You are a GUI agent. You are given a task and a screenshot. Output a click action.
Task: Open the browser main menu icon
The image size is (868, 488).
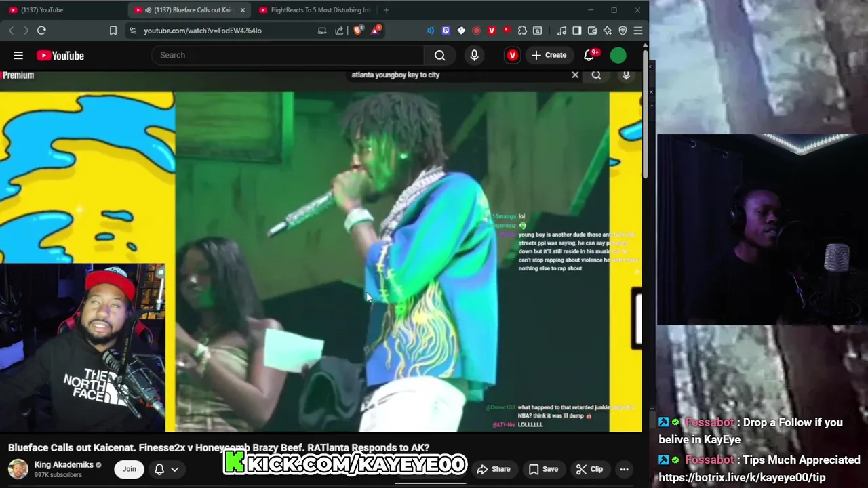(638, 30)
